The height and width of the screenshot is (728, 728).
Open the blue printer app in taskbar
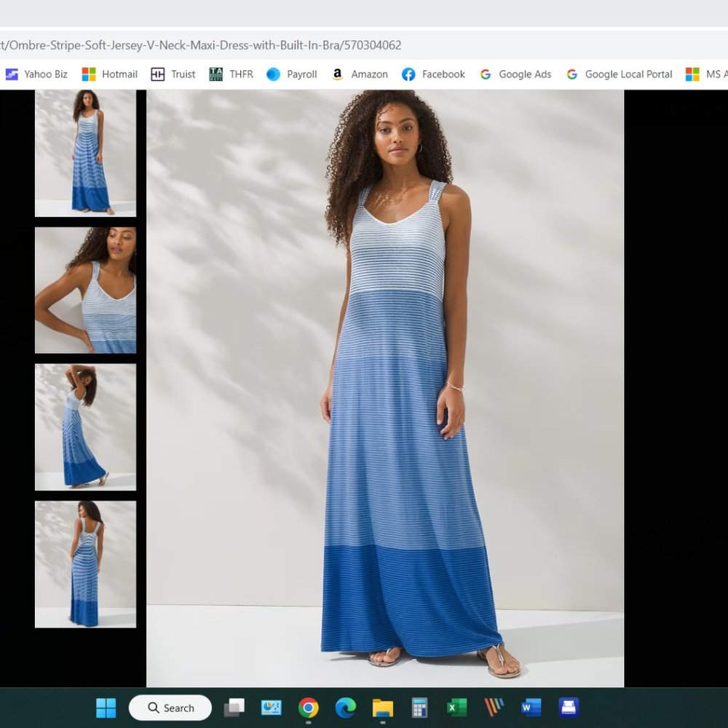tap(569, 708)
